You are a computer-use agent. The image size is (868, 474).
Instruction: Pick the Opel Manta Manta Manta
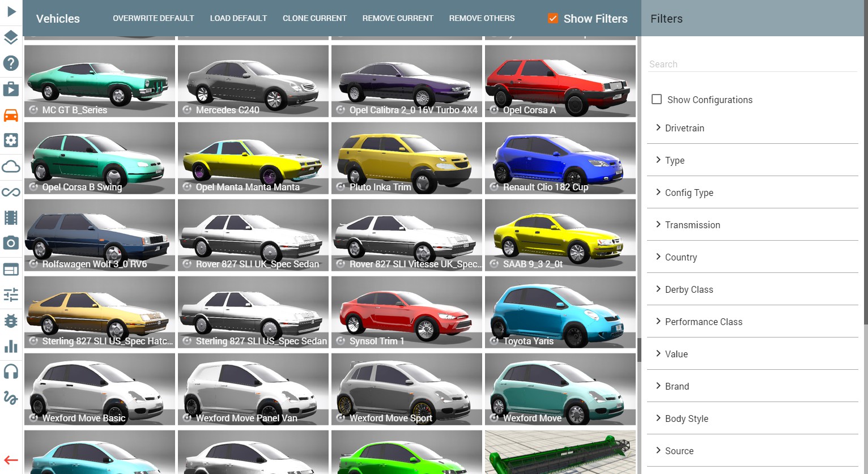tap(253, 158)
